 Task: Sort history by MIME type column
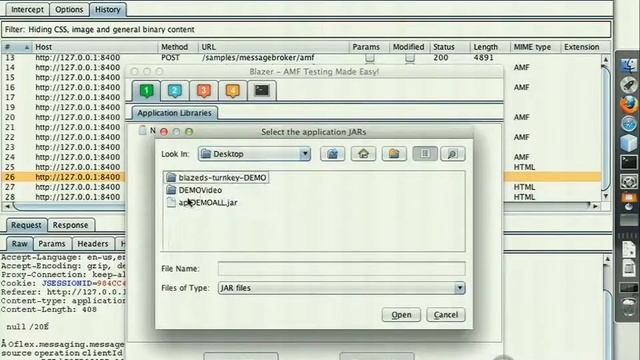coord(535,47)
